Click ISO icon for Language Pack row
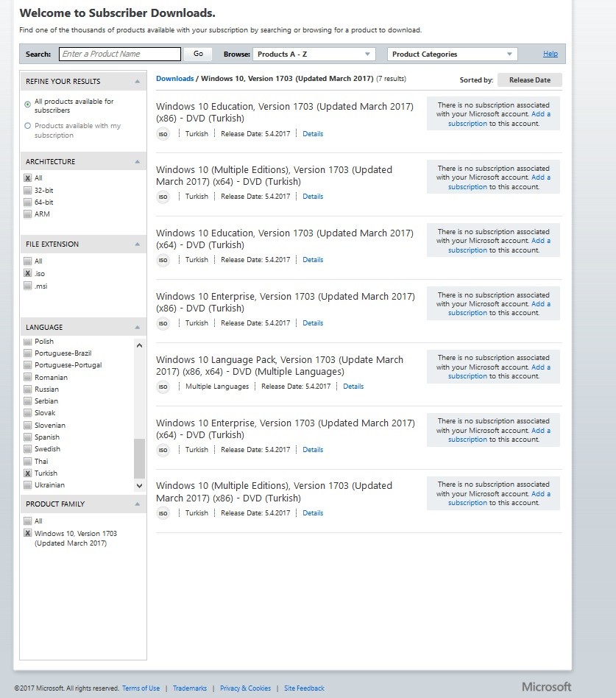 click(x=163, y=387)
